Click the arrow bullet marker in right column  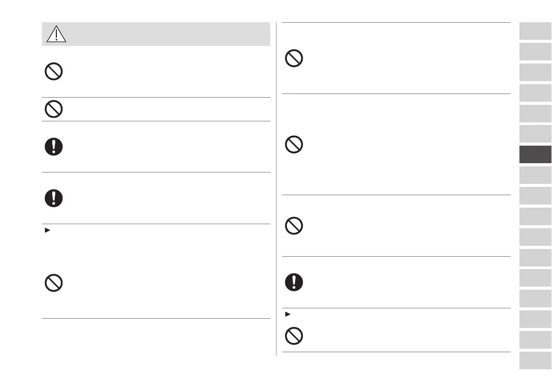point(287,313)
